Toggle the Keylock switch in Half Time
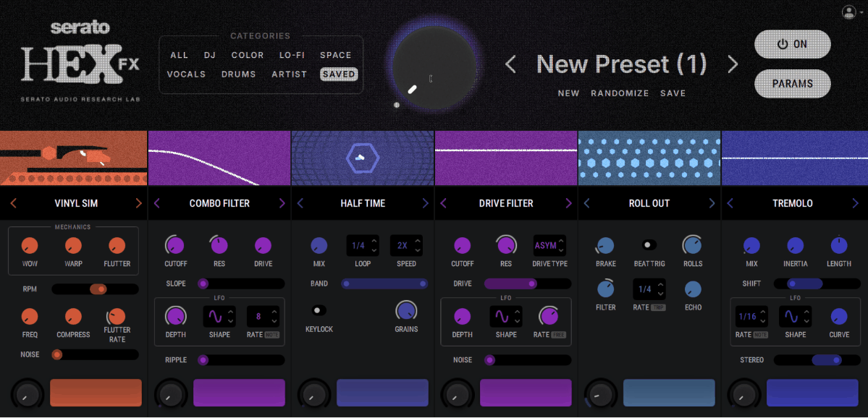The height and width of the screenshot is (418, 868). point(319,310)
